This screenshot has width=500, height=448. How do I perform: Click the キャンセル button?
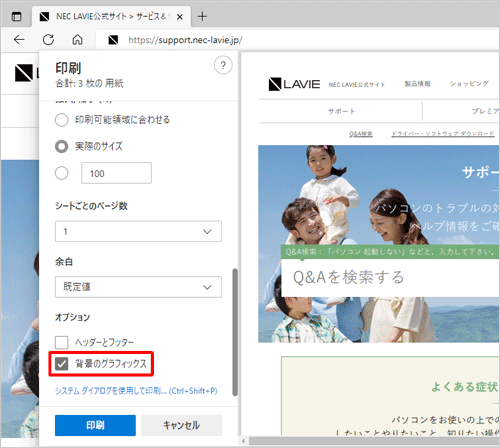pos(181,425)
